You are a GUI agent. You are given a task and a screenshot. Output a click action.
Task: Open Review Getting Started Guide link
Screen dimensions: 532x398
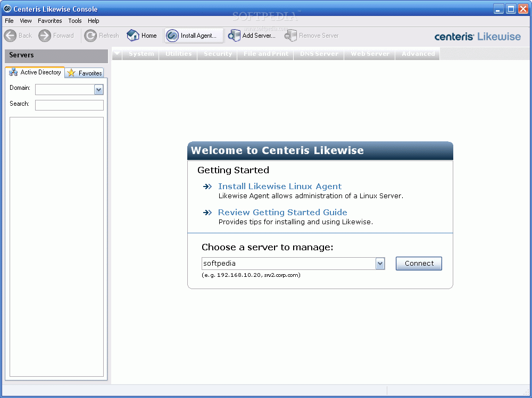282,213
